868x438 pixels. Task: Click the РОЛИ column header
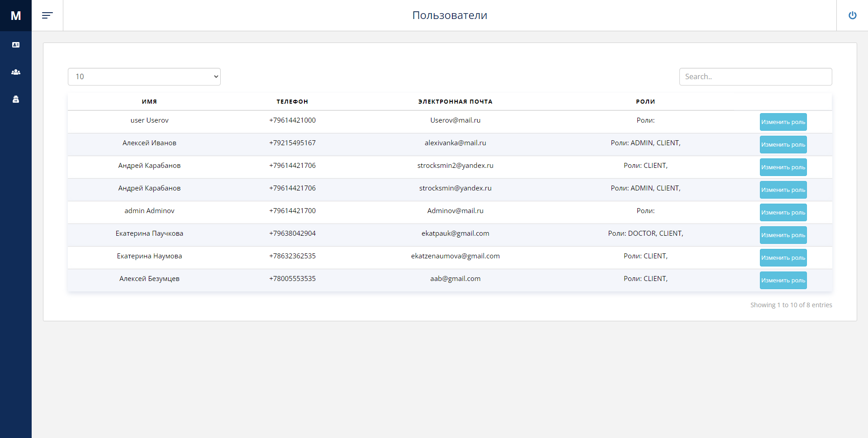tap(645, 101)
